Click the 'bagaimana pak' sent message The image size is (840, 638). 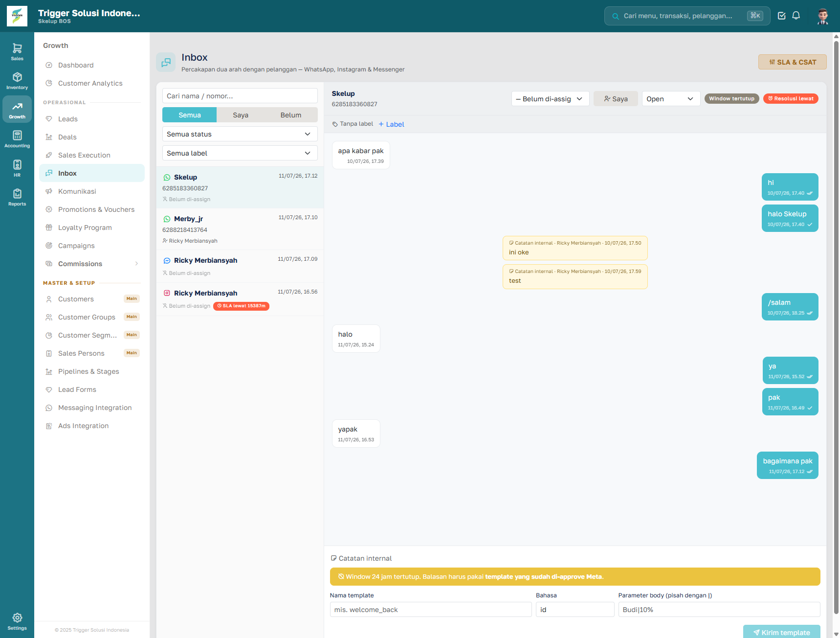(787, 465)
